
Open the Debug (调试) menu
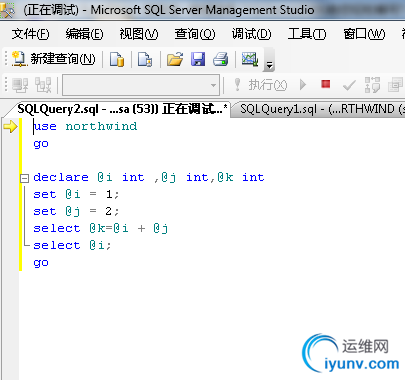pyautogui.click(x=251, y=34)
